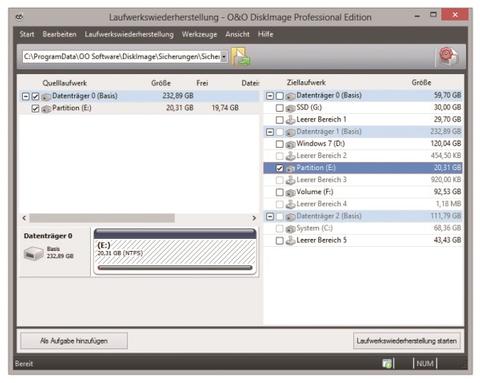Click the Datei column header
This screenshot has width=480, height=383.
[250, 83]
